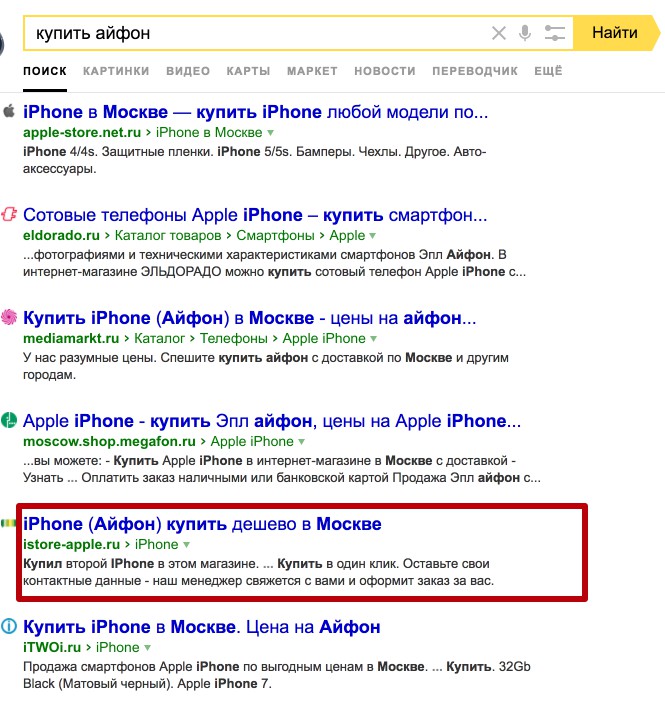Viewport: 665px width, 709px height.
Task: Click the eldorado.ru domain link
Action: pyautogui.click(x=61, y=236)
